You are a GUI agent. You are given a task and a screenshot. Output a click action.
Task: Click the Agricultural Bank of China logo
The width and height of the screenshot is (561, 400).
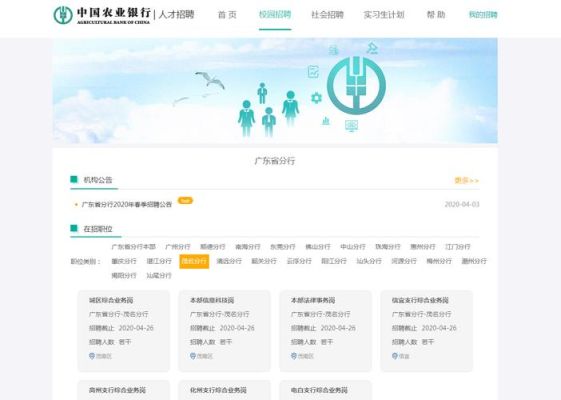point(102,15)
